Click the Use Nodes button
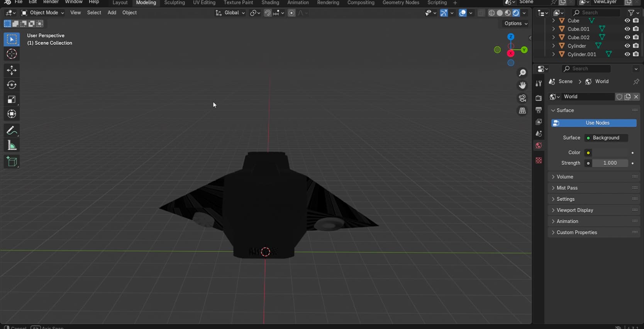This screenshot has height=329, width=644. pyautogui.click(x=594, y=123)
